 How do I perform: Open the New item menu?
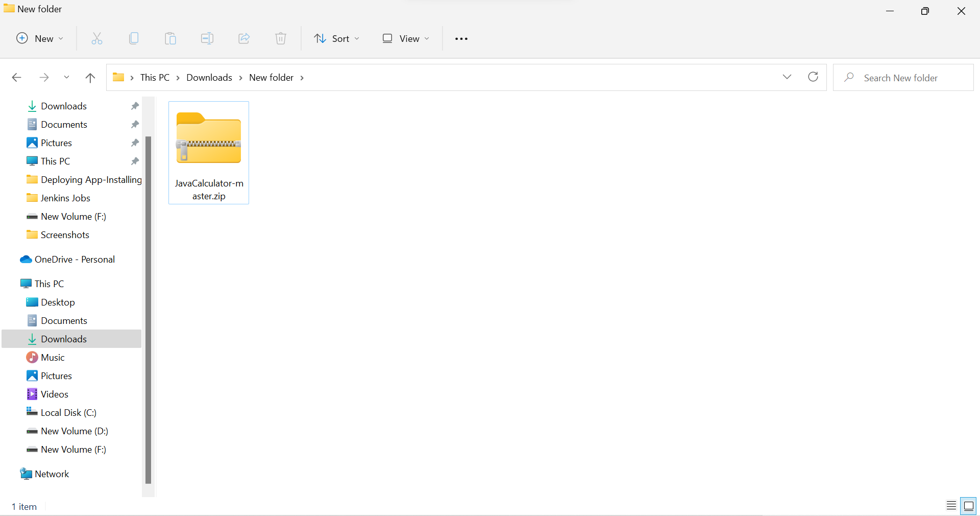(x=40, y=39)
